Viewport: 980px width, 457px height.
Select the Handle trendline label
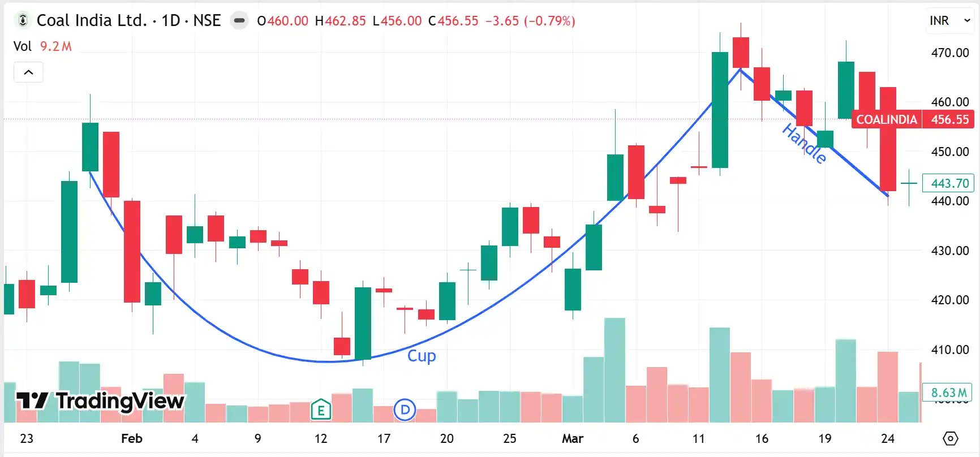804,144
